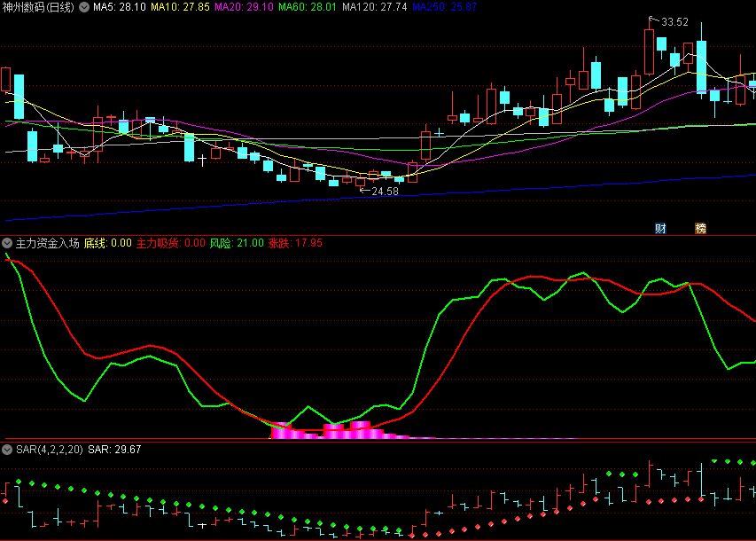Click the MA120: 27.74 value
The width and height of the screenshot is (756, 541).
(x=375, y=7)
